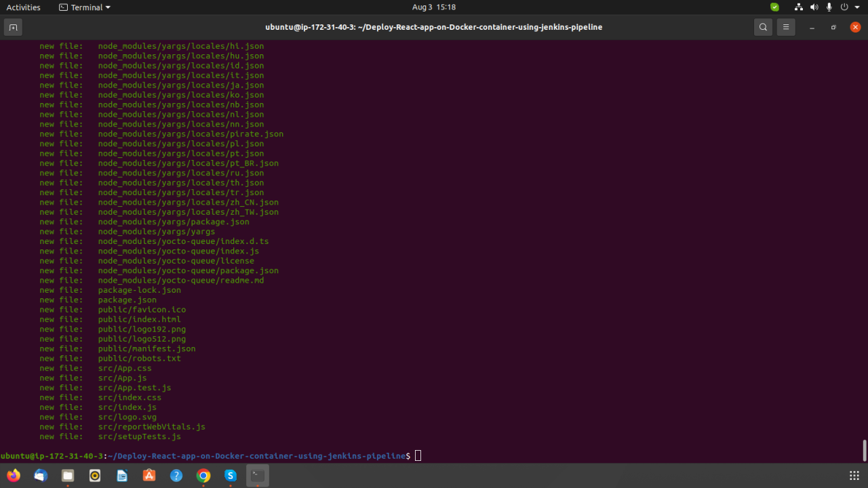This screenshot has height=488, width=868.
Task: Open Ubuntu Software center
Action: click(x=149, y=476)
